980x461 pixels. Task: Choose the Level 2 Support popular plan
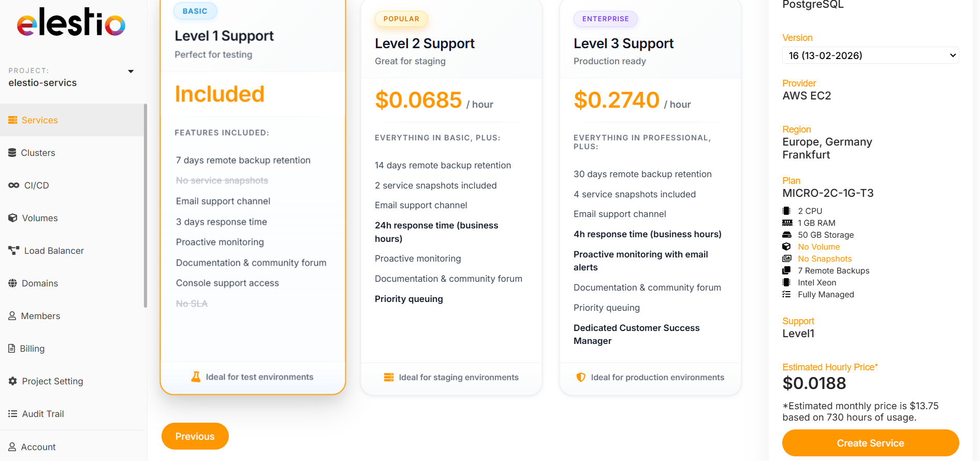point(451,207)
